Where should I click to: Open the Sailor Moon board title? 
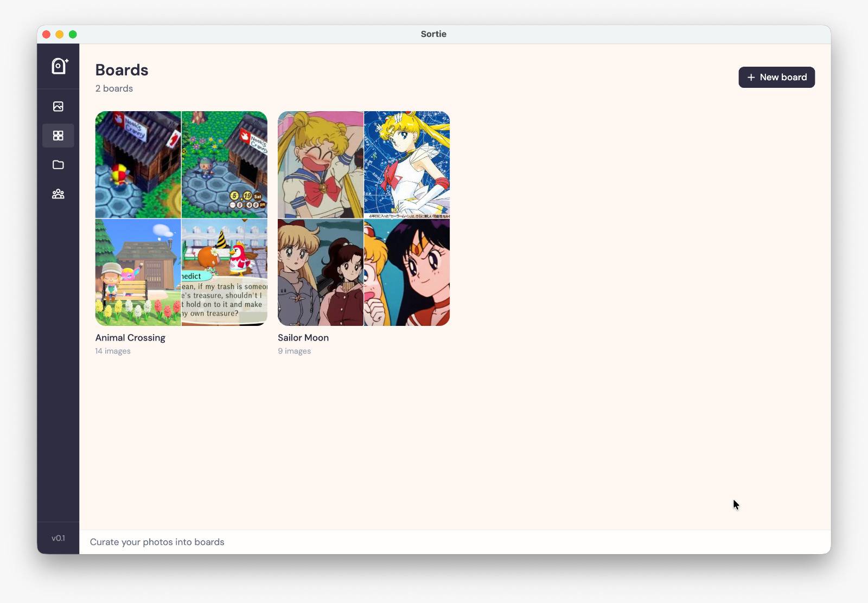tap(303, 337)
